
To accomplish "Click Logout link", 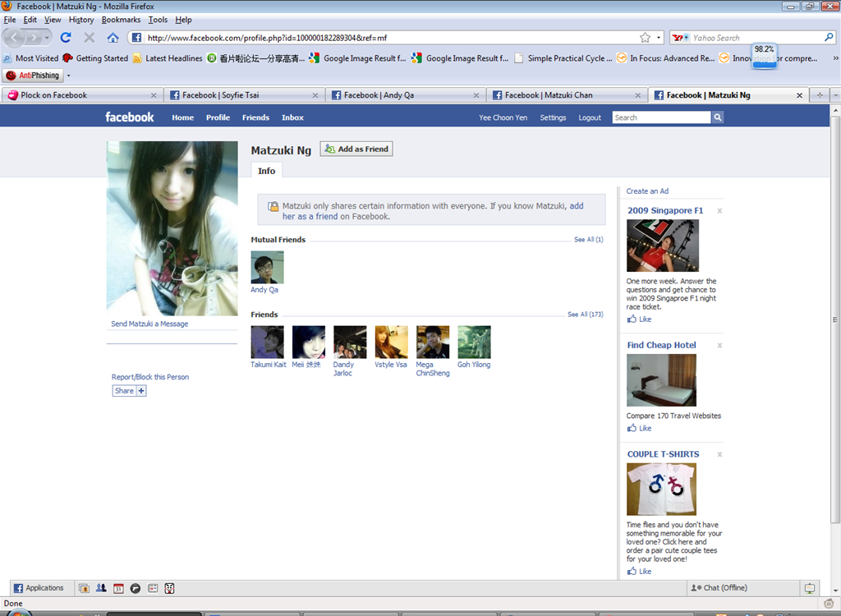I will point(590,117).
